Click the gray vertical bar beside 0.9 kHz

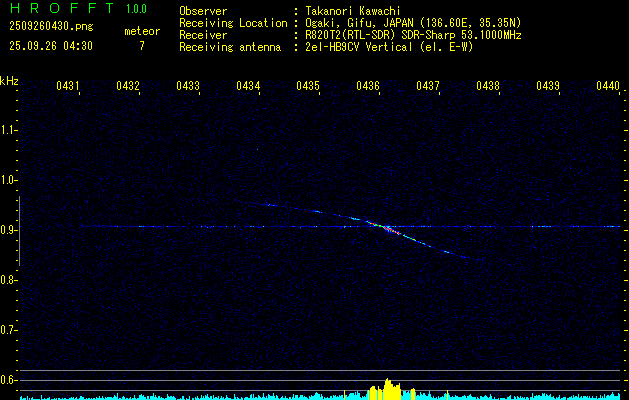20,231
